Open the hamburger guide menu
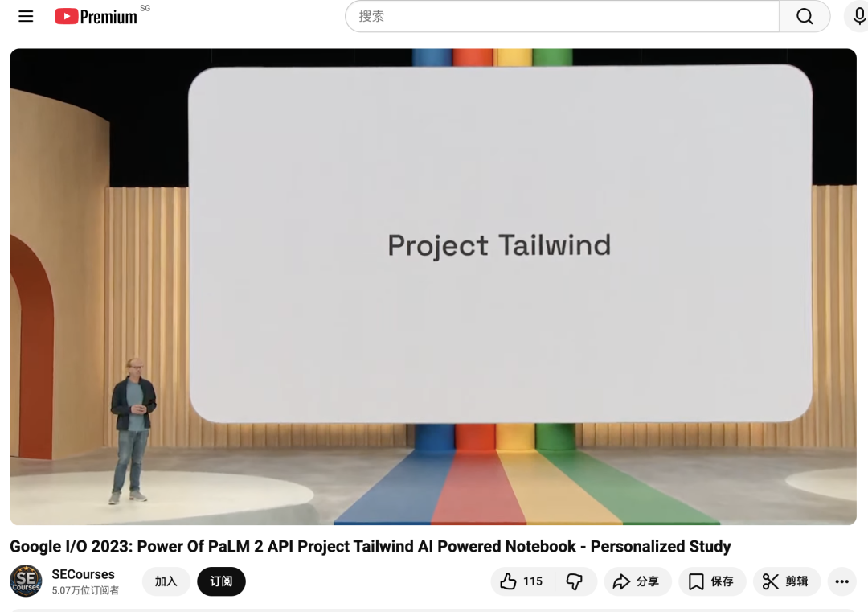This screenshot has width=868, height=612. point(26,16)
